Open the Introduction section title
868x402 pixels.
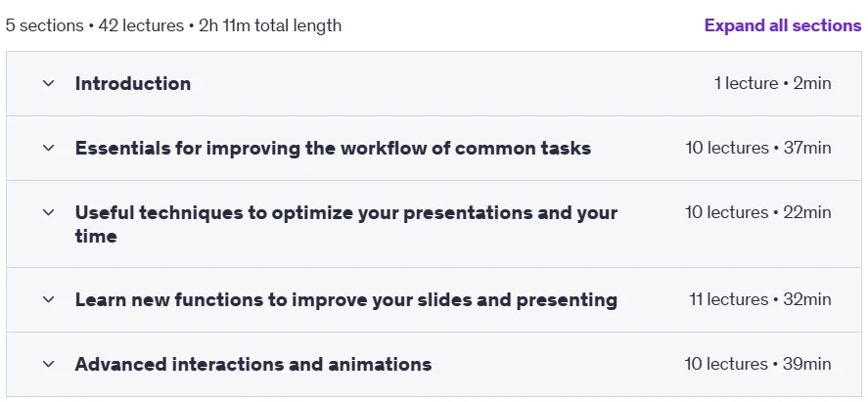click(133, 83)
